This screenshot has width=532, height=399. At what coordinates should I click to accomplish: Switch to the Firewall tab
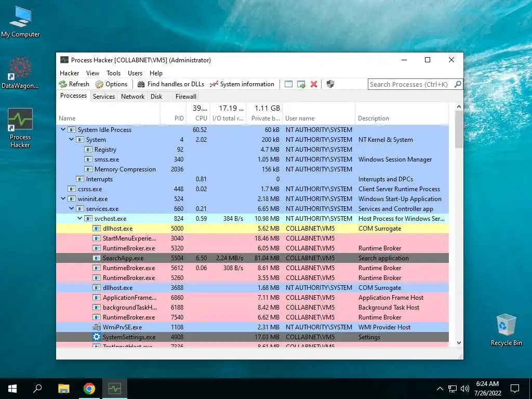(185, 96)
